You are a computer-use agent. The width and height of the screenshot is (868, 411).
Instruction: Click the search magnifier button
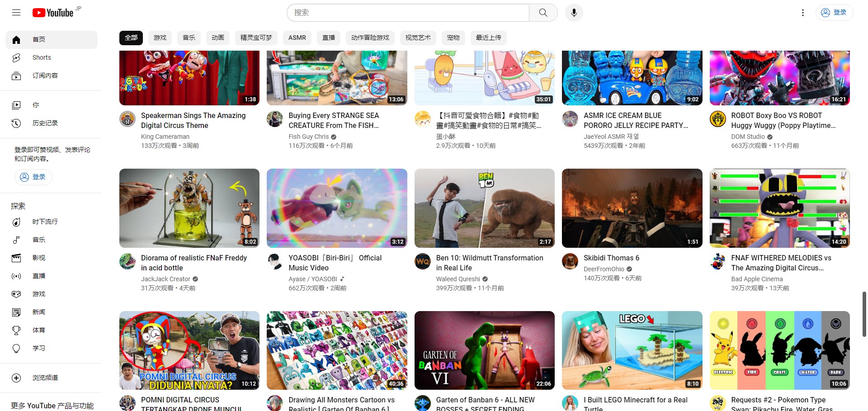click(543, 13)
